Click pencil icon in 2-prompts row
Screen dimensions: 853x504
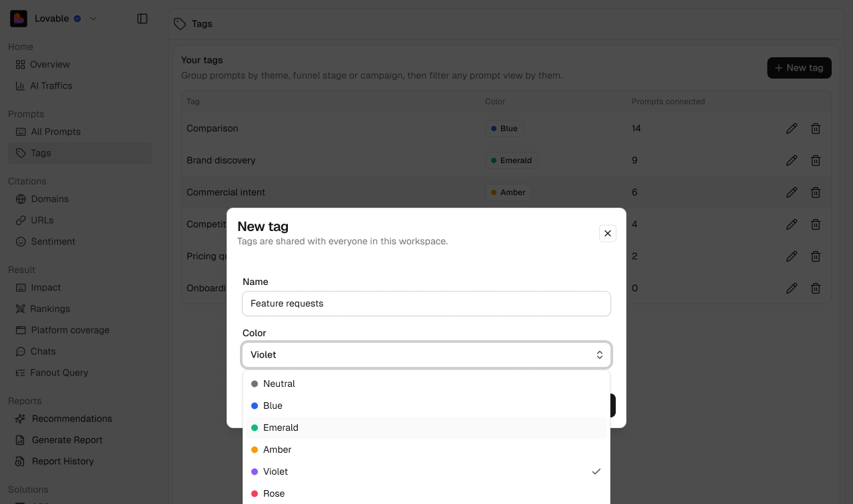pos(792,256)
